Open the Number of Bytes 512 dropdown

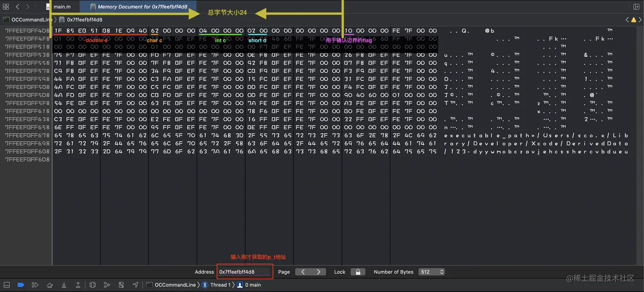coord(431,272)
